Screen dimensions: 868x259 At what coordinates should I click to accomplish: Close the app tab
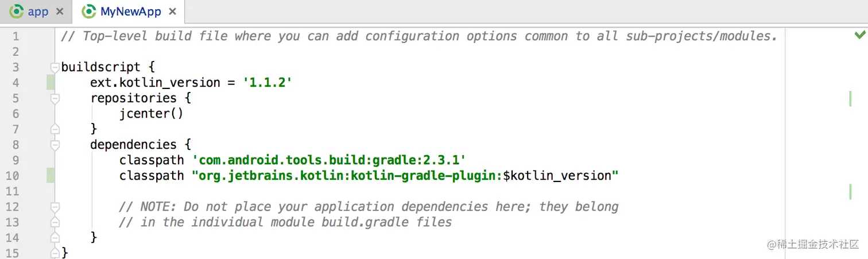[60, 11]
